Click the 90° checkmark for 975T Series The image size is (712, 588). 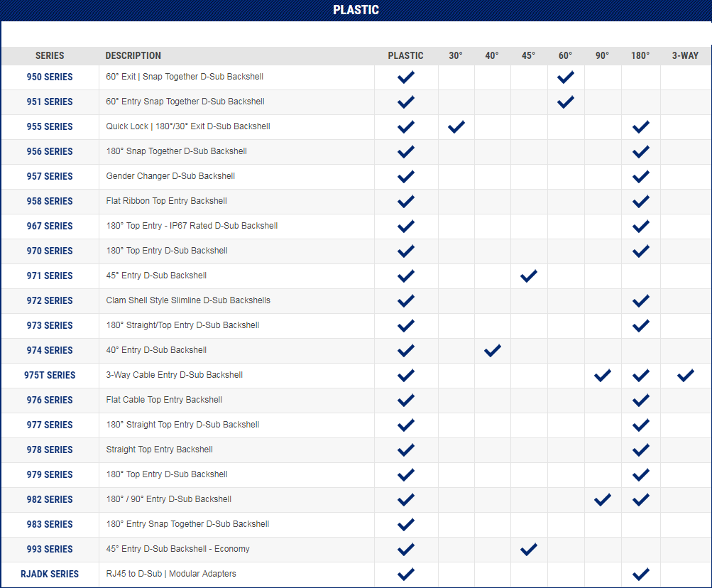pyautogui.click(x=602, y=375)
